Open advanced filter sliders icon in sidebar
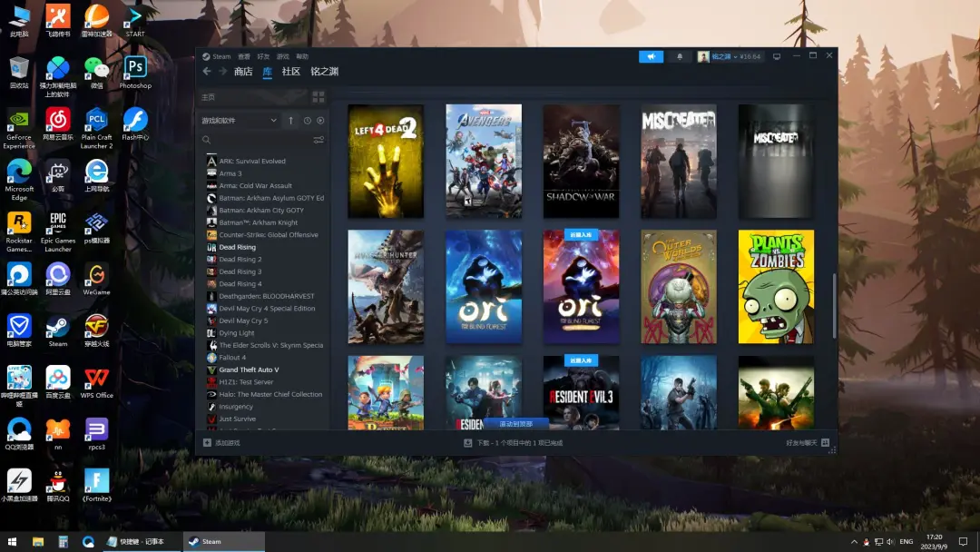This screenshot has width=980, height=552. click(318, 140)
